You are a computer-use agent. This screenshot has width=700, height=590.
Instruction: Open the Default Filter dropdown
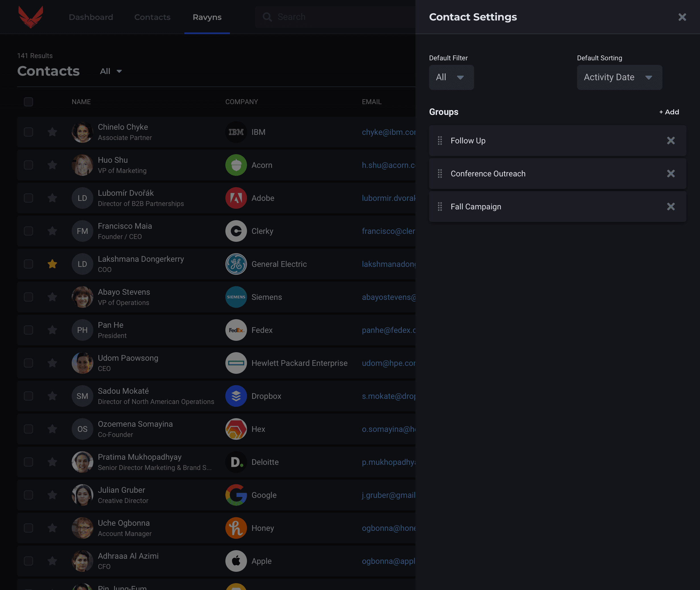coord(451,77)
